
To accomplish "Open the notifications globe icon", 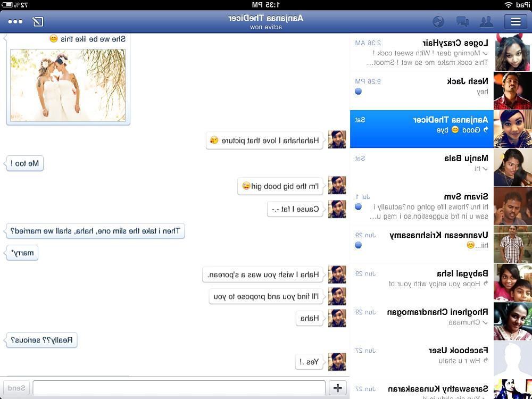I will pyautogui.click(x=438, y=22).
